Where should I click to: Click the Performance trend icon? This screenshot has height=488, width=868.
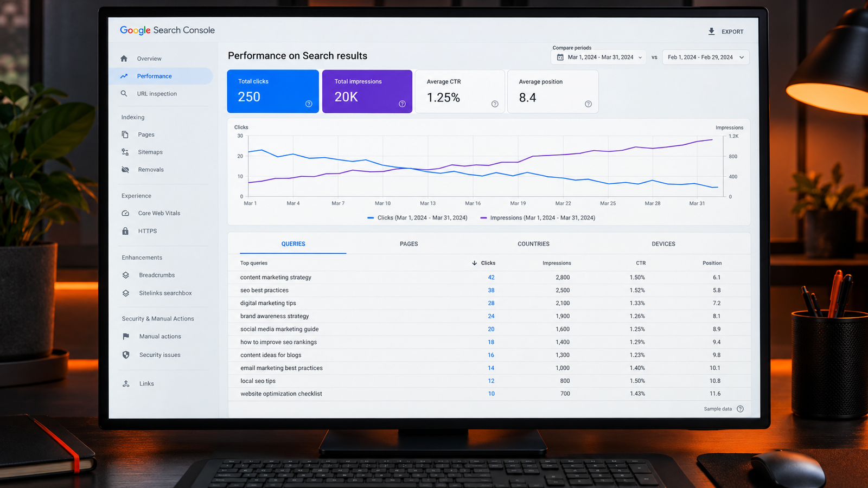(x=124, y=76)
